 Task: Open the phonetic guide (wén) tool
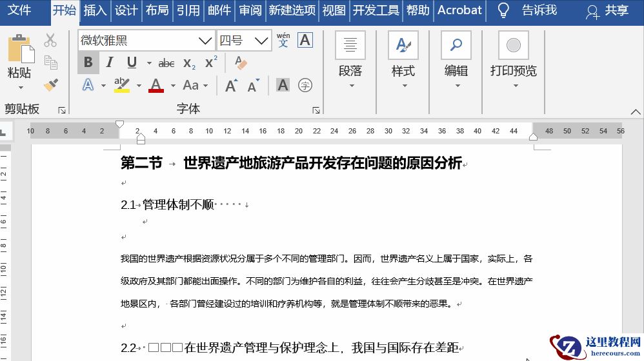pos(283,40)
